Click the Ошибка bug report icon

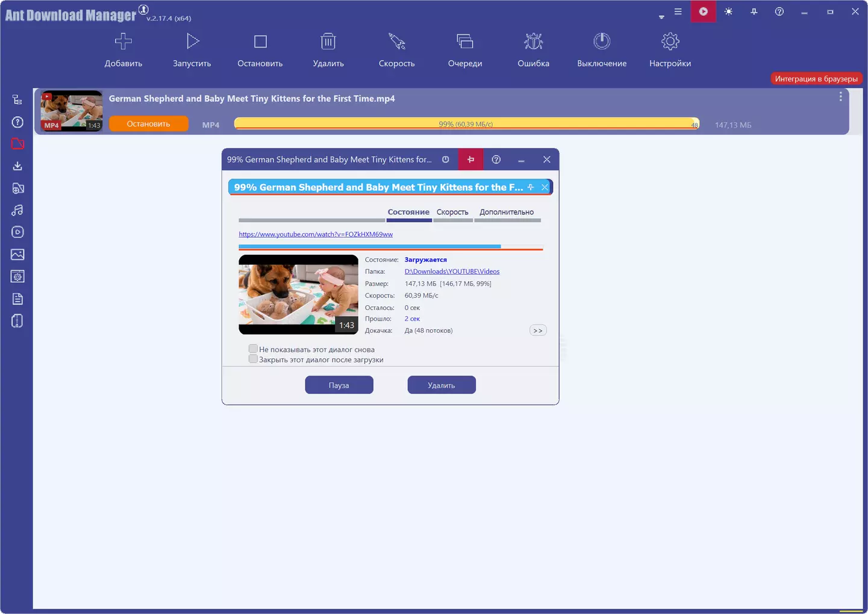click(x=533, y=42)
